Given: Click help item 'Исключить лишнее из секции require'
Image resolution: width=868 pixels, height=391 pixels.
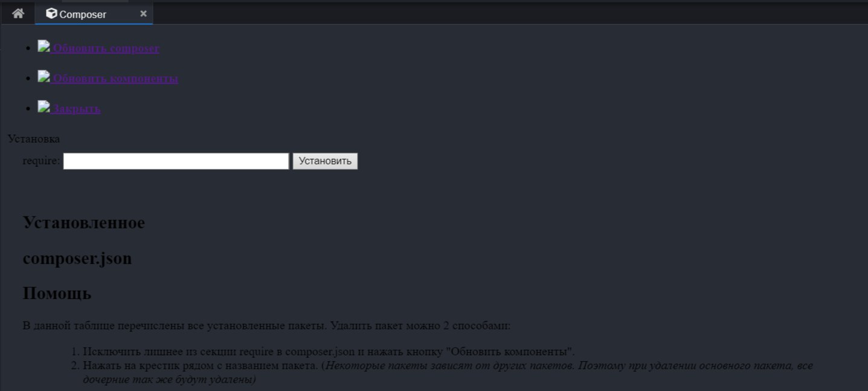Looking at the screenshot, I should point(329,352).
